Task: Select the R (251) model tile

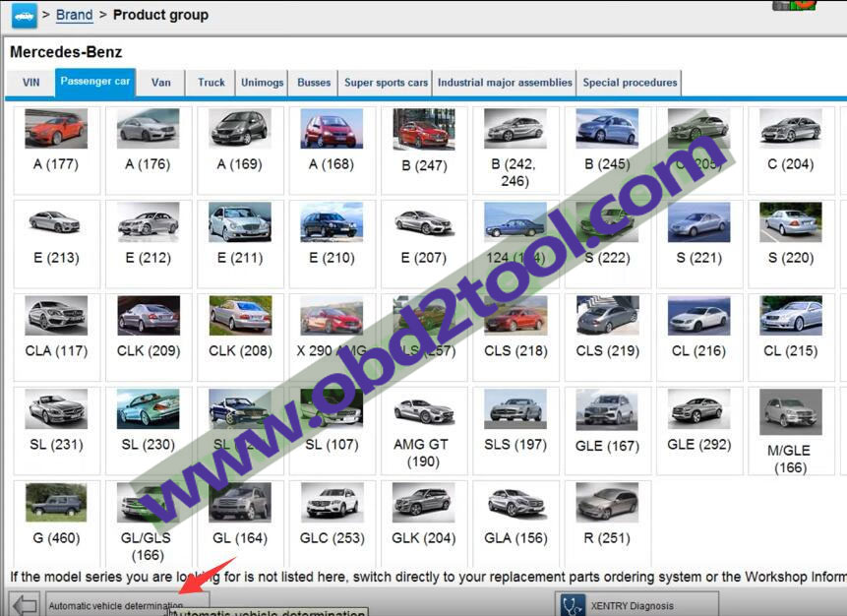Action: point(608,524)
